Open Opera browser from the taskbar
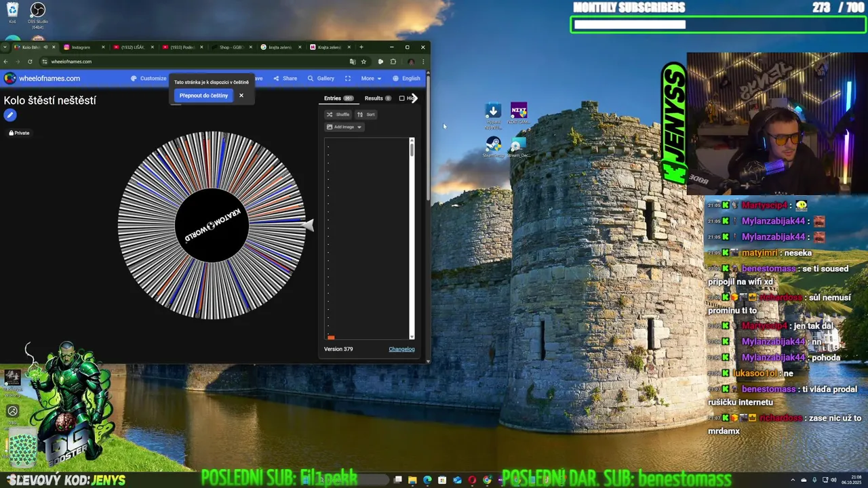The width and height of the screenshot is (868, 488). point(472,480)
